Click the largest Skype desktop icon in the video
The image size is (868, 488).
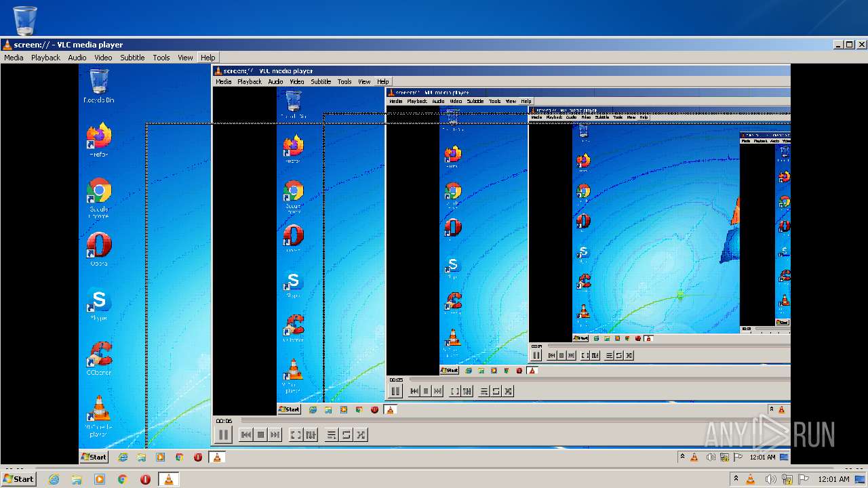click(99, 304)
